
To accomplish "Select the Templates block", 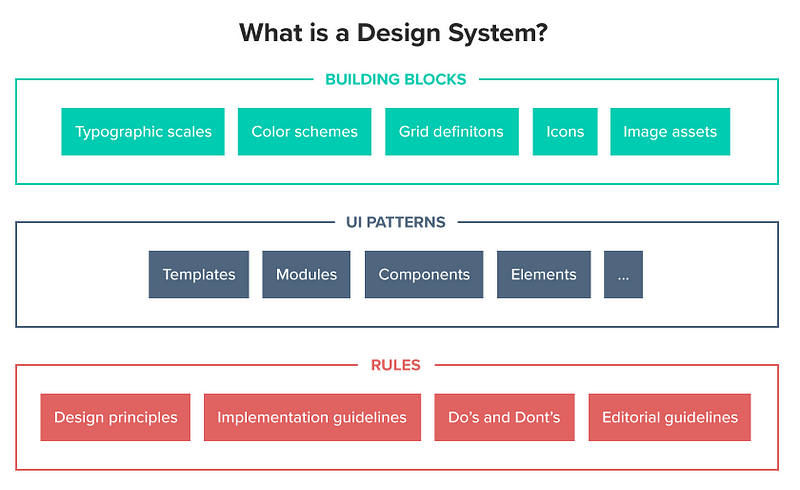I will [x=199, y=275].
